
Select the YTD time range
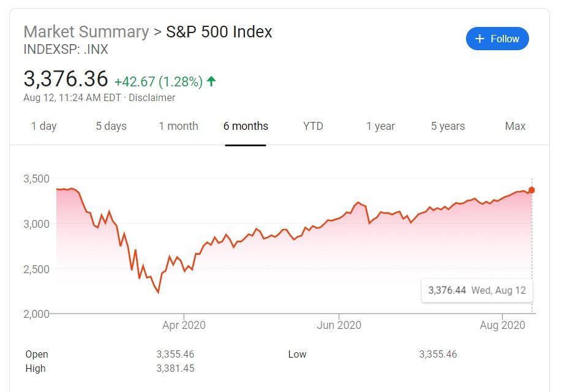tap(313, 126)
